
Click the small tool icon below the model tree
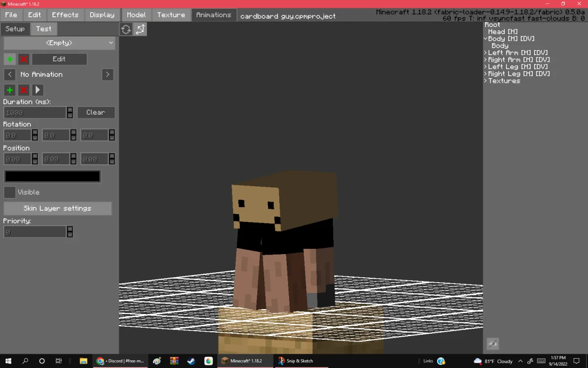click(492, 344)
